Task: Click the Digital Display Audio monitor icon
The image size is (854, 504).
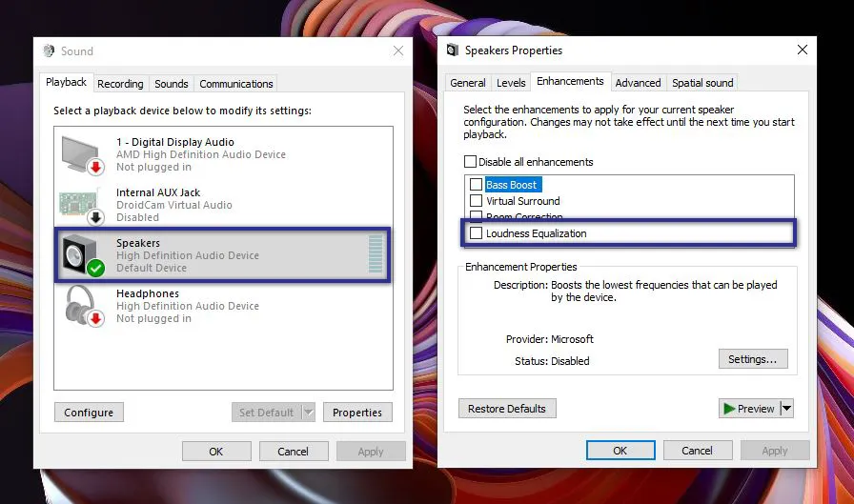Action: click(x=81, y=152)
